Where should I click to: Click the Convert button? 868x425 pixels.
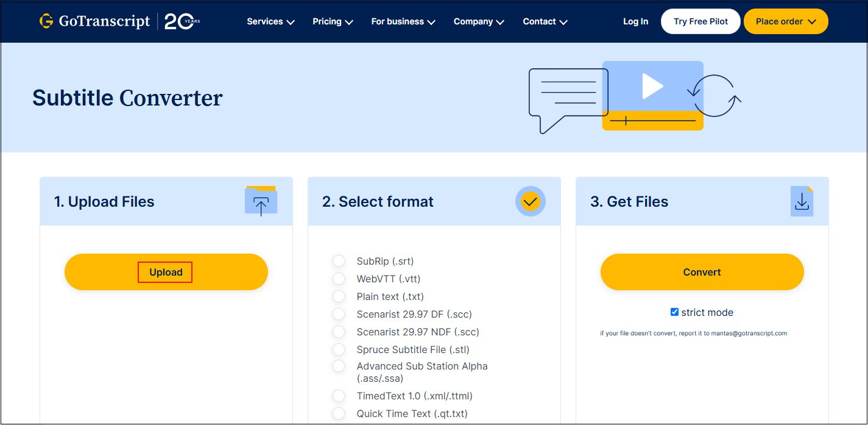click(x=702, y=271)
